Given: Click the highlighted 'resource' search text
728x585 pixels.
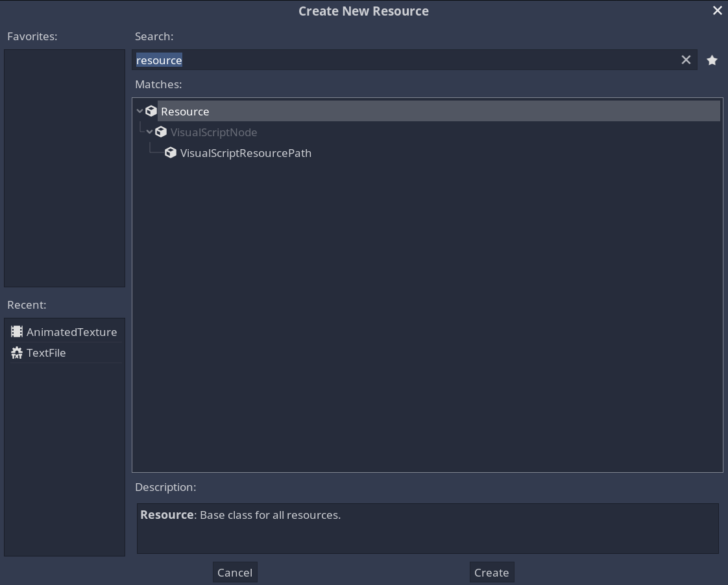Looking at the screenshot, I should [159, 60].
